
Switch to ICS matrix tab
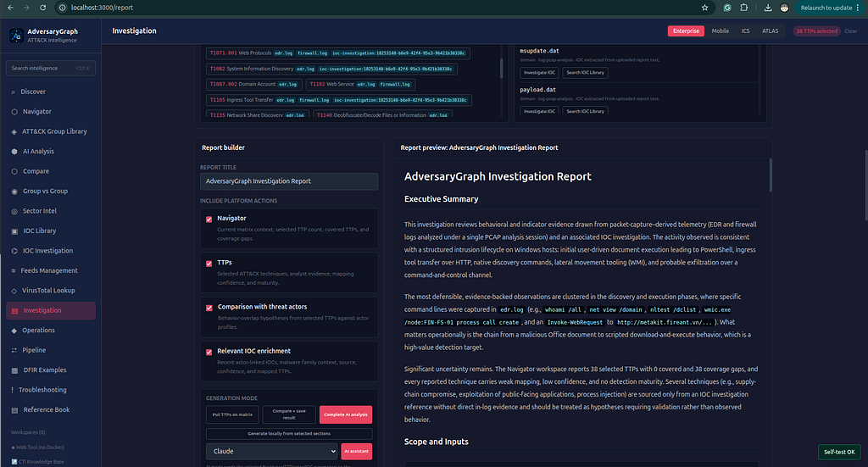click(x=746, y=31)
